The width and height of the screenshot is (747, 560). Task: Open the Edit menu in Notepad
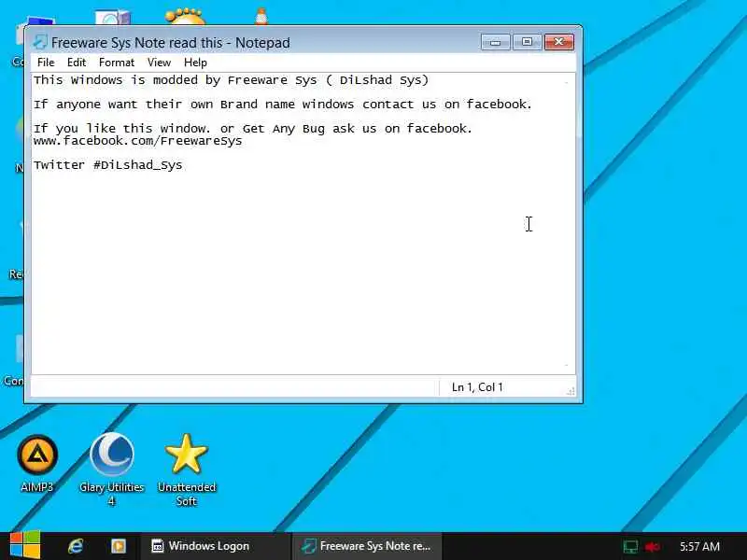(77, 63)
